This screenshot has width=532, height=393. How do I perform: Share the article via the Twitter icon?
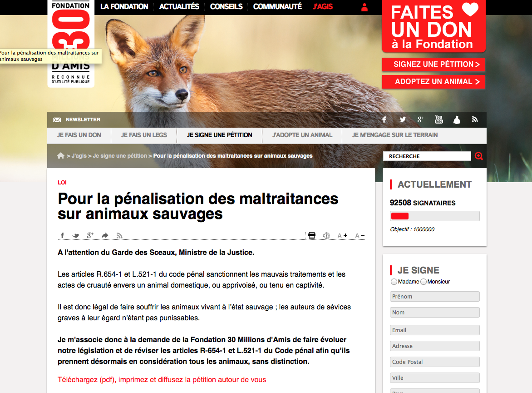click(76, 235)
